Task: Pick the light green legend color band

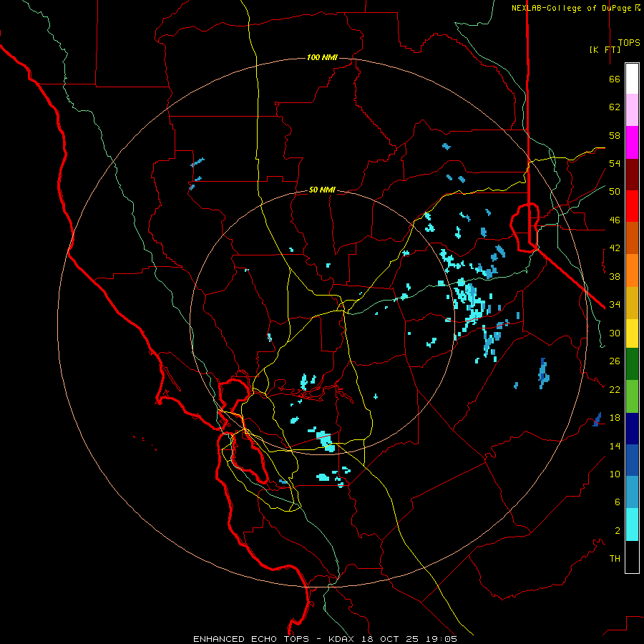Action: tap(632, 396)
